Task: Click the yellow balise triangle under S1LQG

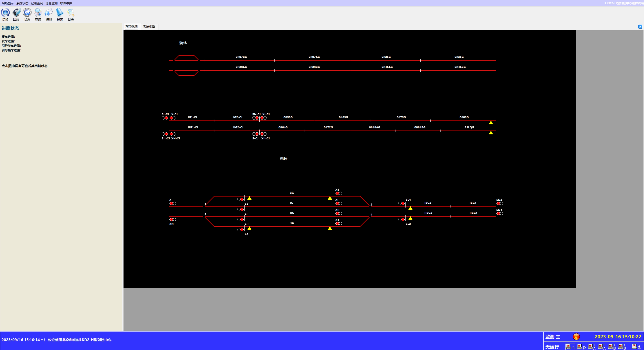Action: (x=491, y=133)
